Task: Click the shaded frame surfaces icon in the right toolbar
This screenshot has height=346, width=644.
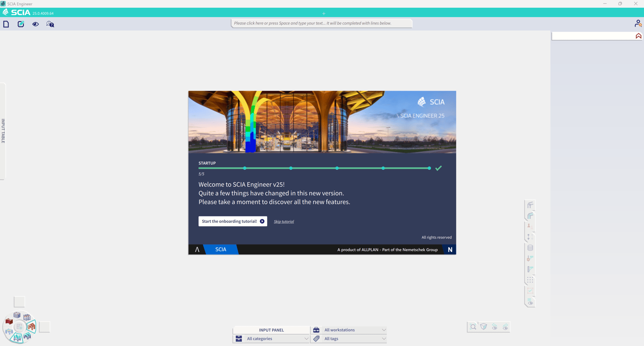Action: click(x=530, y=216)
